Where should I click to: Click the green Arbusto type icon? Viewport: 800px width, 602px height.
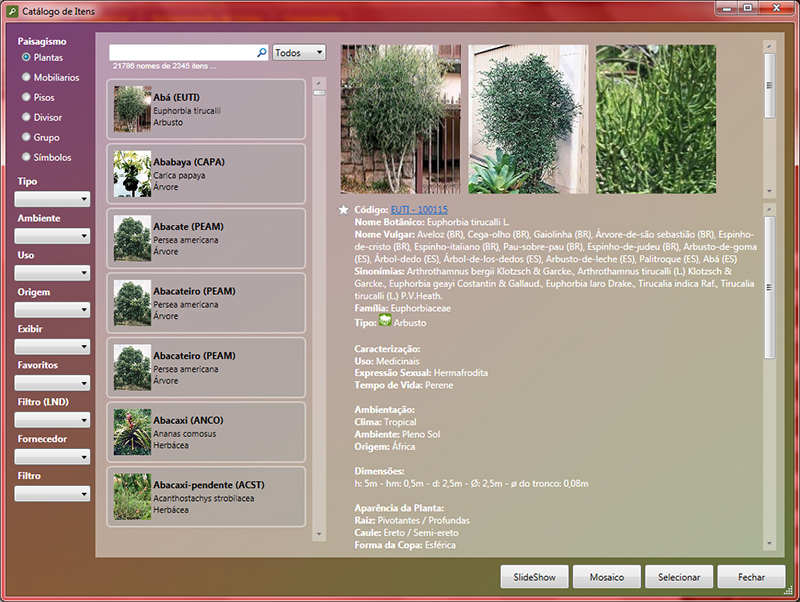point(384,323)
